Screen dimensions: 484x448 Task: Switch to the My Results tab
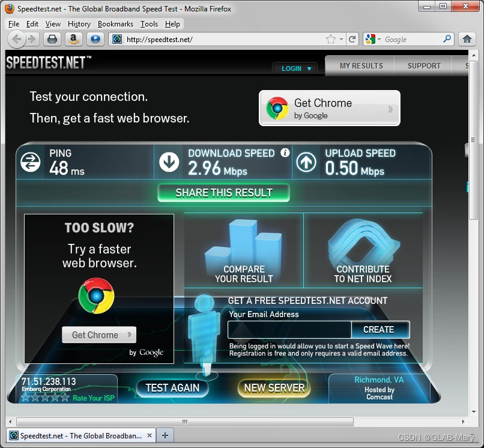(361, 66)
